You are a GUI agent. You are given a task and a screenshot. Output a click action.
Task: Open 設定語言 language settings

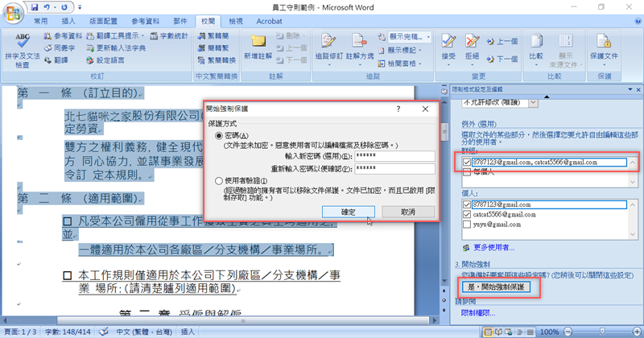coord(105,60)
